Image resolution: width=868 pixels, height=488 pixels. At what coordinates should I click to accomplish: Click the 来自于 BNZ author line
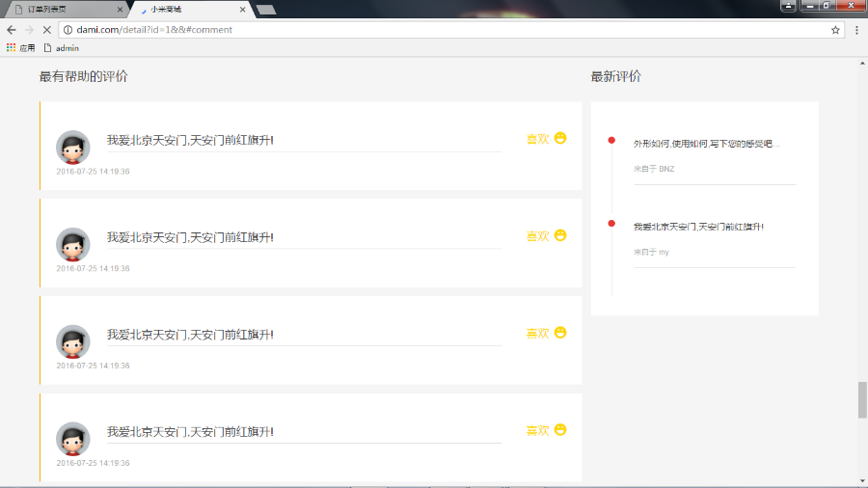pos(654,169)
